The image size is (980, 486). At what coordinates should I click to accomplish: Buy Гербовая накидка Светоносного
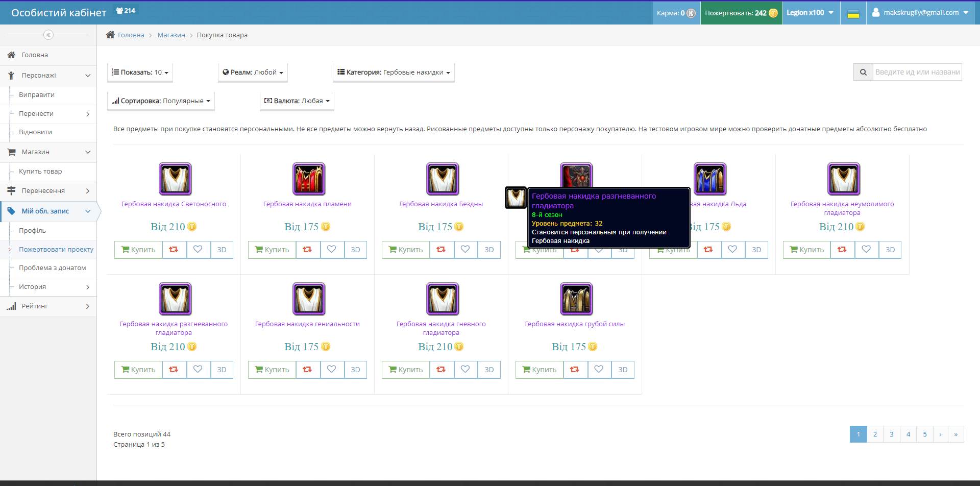[x=138, y=250]
